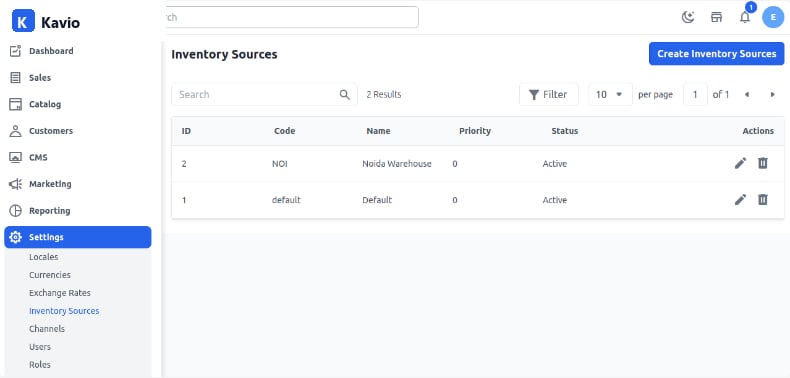Select Exchange Rates submenu item
790x378 pixels.
[x=60, y=293]
